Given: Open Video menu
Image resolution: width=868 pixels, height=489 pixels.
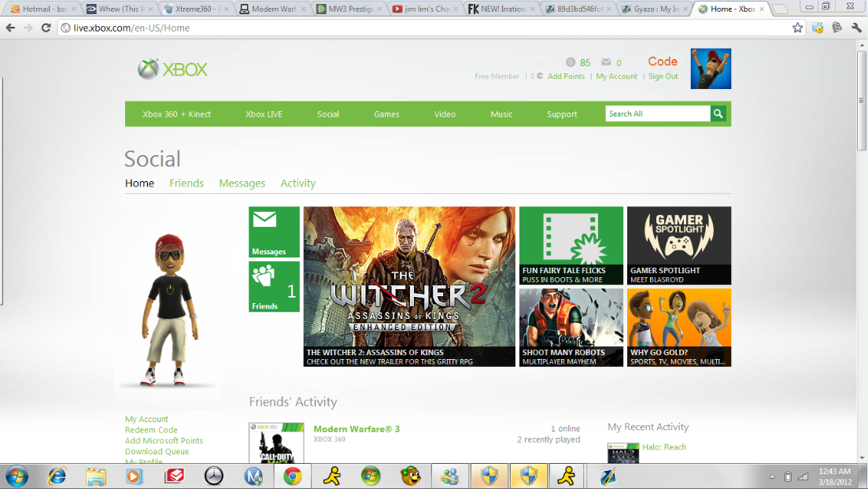Looking at the screenshot, I should 445,114.
